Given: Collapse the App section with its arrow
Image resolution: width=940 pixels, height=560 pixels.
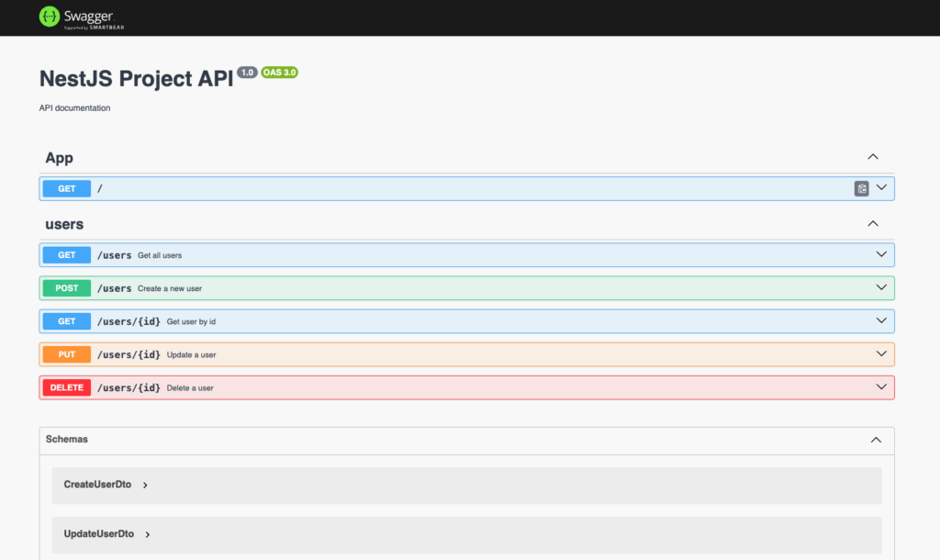Looking at the screenshot, I should click(873, 157).
